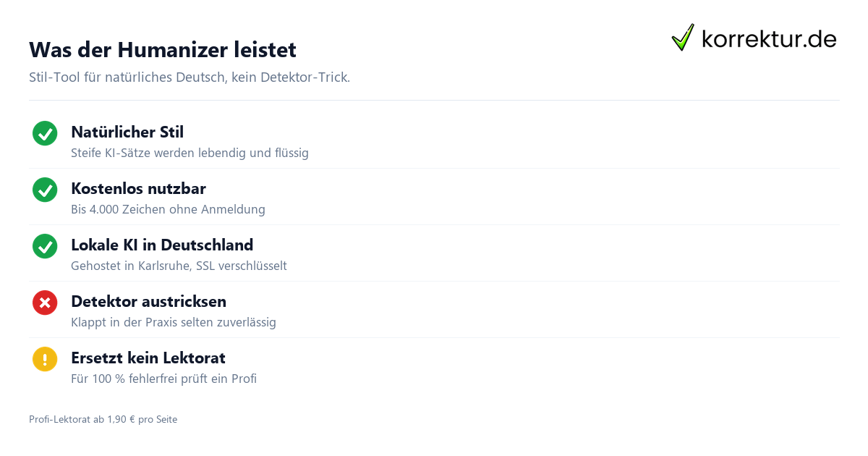Image resolution: width=868 pixels, height=456 pixels.
Task: Click green check icon beside Lokale KI in Deutschland
Action: pos(45,246)
